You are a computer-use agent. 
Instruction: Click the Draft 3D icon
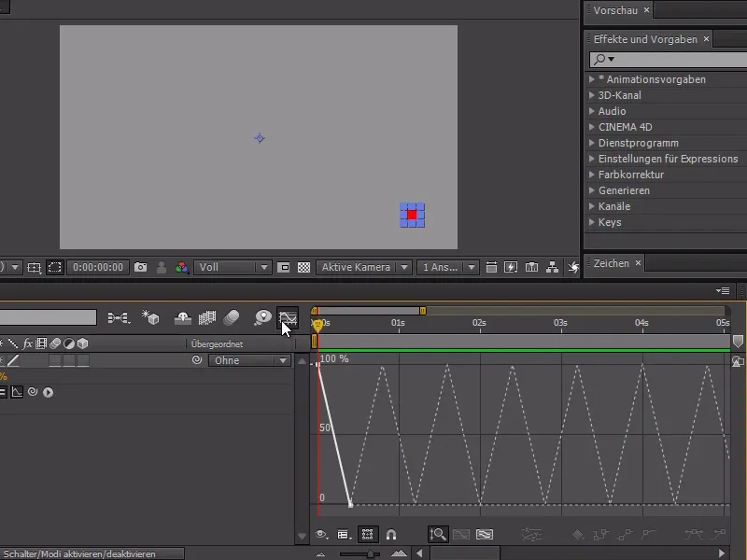[150, 317]
